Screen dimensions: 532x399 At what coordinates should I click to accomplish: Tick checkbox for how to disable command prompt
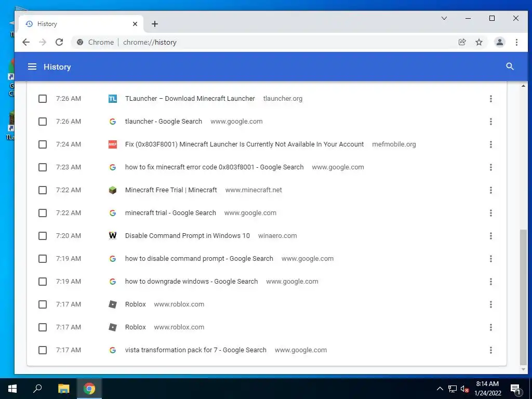point(43,259)
